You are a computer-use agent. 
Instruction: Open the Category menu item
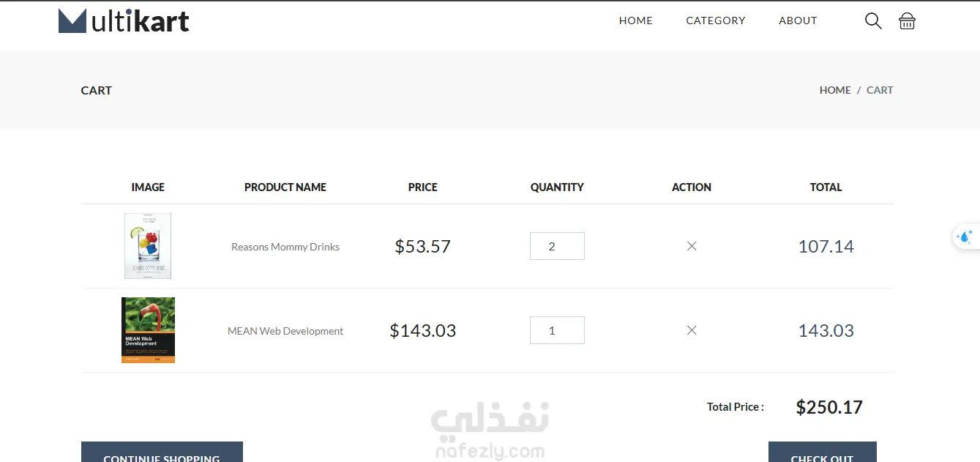[716, 21]
